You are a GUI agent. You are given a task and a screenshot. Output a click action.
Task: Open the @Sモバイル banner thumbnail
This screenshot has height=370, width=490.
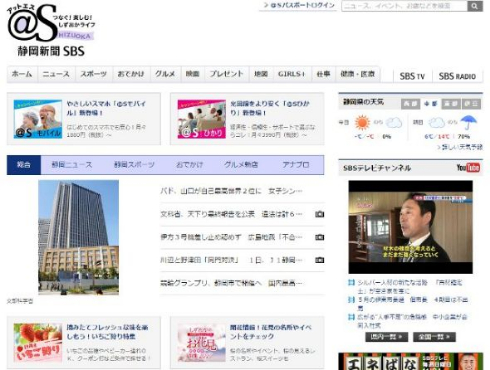pyautogui.click(x=38, y=119)
